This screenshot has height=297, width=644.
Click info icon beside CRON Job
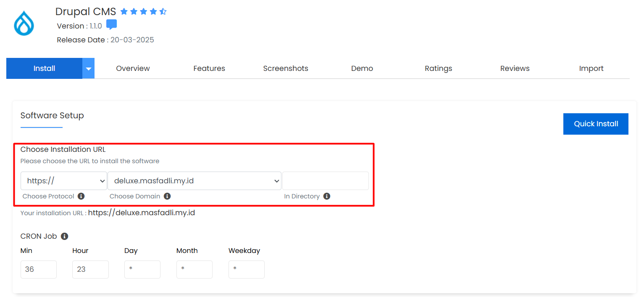[64, 236]
